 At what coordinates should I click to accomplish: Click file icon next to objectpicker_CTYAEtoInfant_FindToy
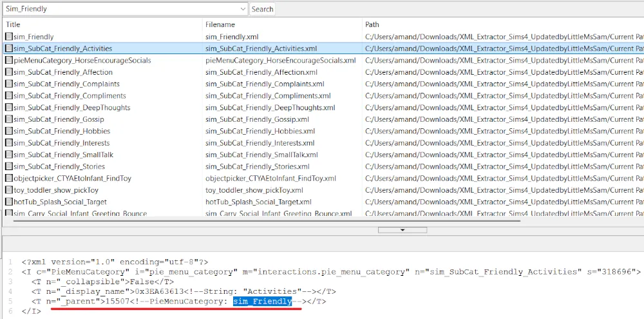(8, 179)
